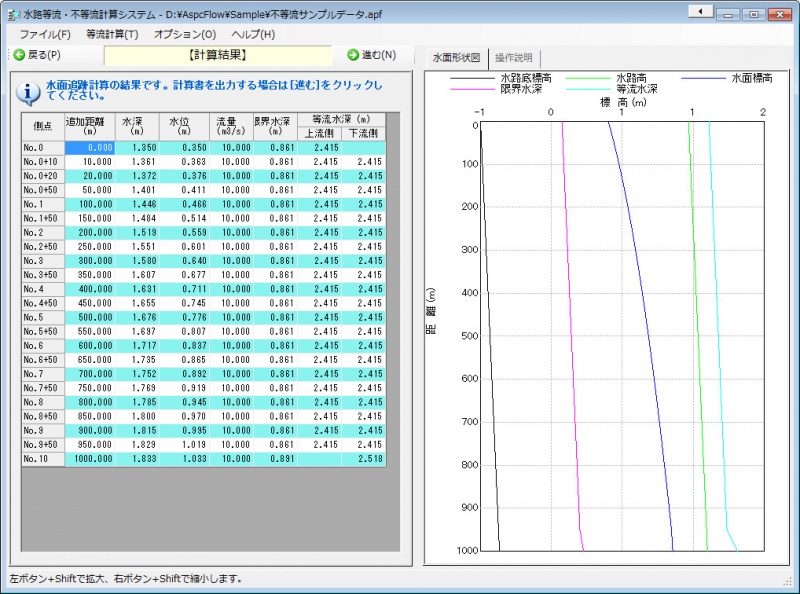
Task: Click 下流側 value 2.518 in row No.10
Action: 363,459
